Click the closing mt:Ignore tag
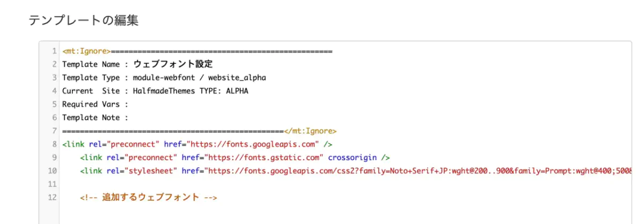The width and height of the screenshot is (644, 224). coord(310,131)
